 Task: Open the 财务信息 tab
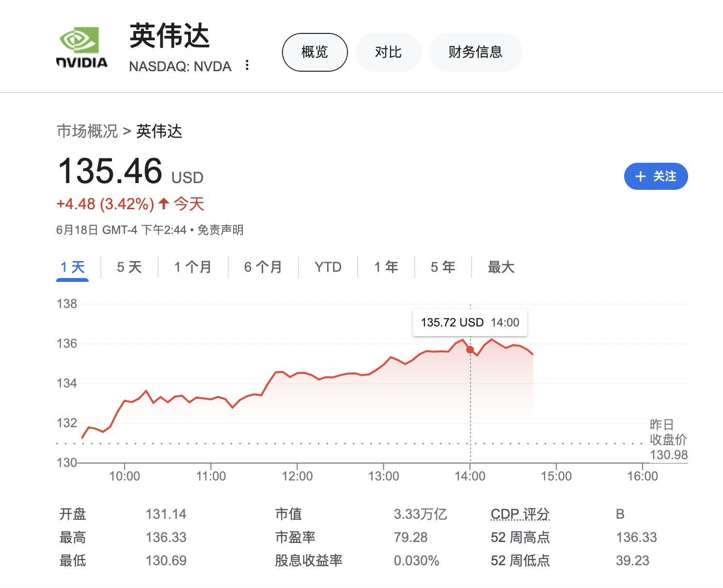(475, 52)
